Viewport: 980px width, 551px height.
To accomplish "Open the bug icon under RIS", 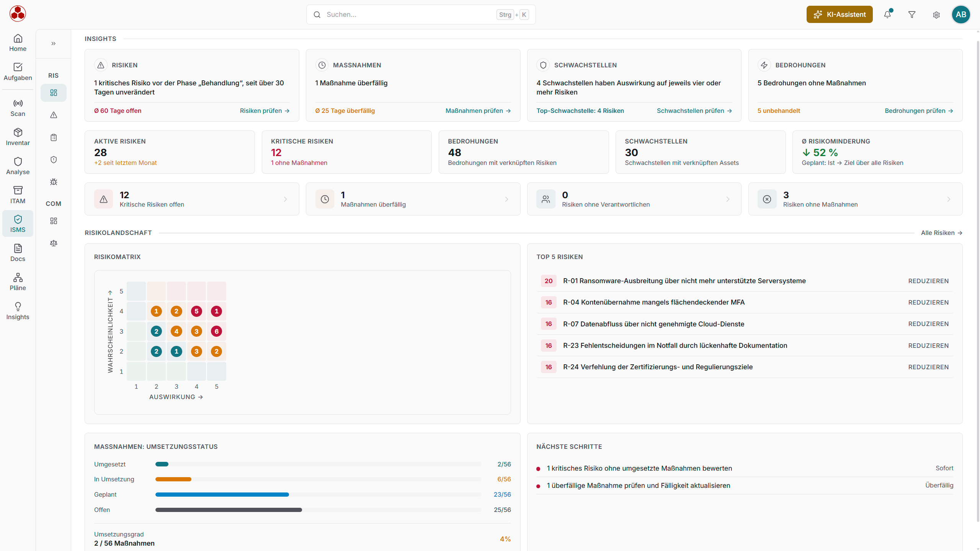I will 54,182.
